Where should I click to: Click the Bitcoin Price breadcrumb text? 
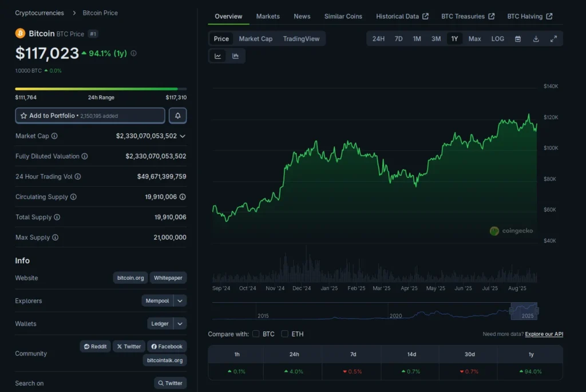click(x=100, y=13)
